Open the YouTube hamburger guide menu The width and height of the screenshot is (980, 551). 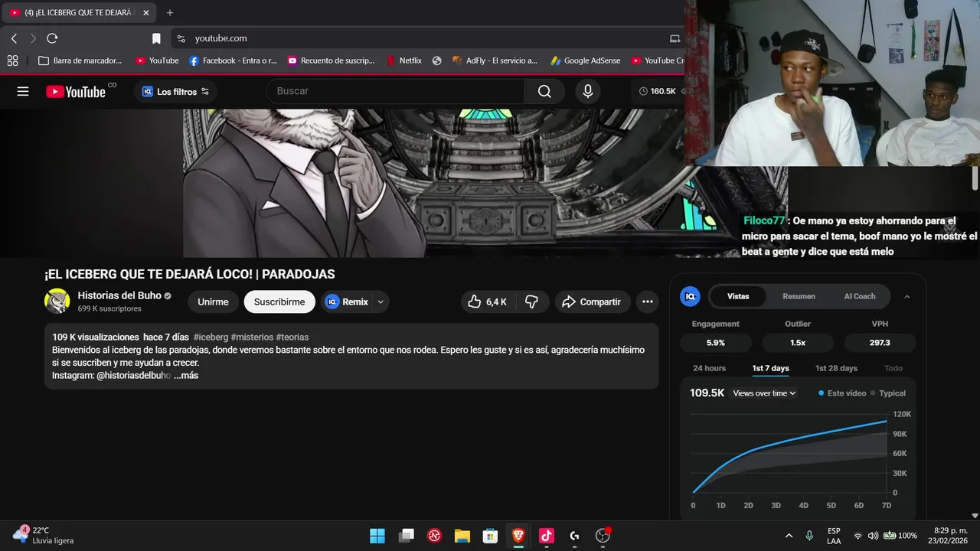click(23, 91)
